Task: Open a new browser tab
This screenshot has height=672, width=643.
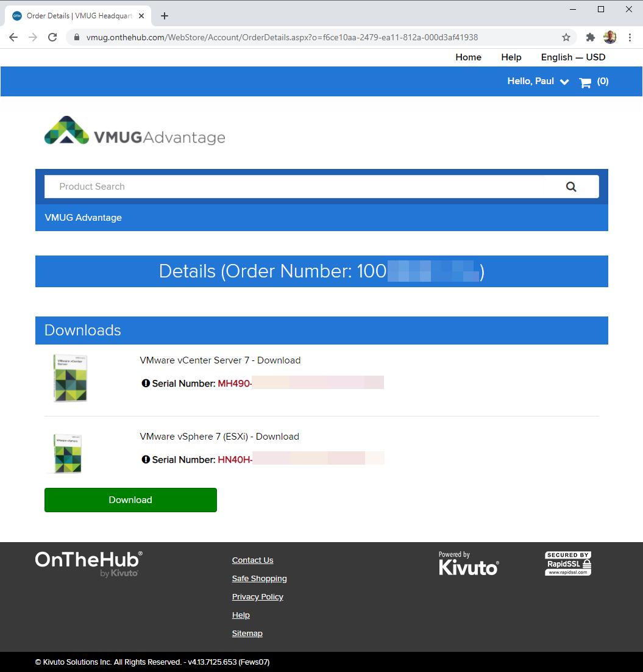Action: (x=165, y=16)
